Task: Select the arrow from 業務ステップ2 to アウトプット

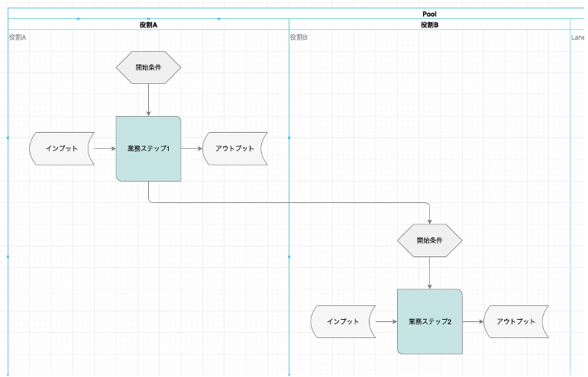Action: (x=473, y=322)
